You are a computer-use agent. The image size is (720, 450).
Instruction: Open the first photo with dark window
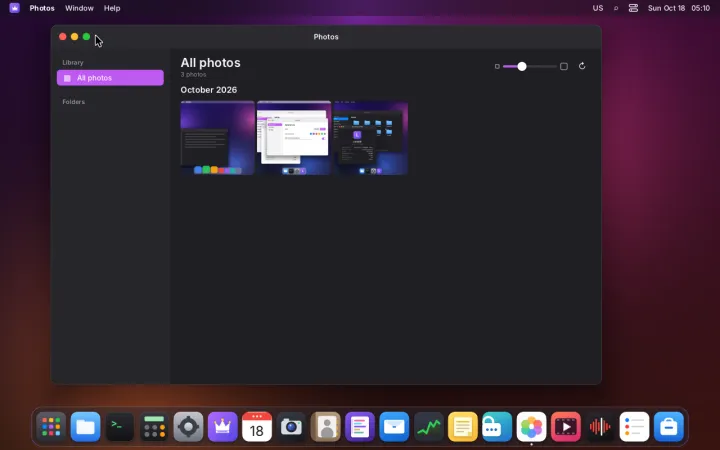[217, 138]
